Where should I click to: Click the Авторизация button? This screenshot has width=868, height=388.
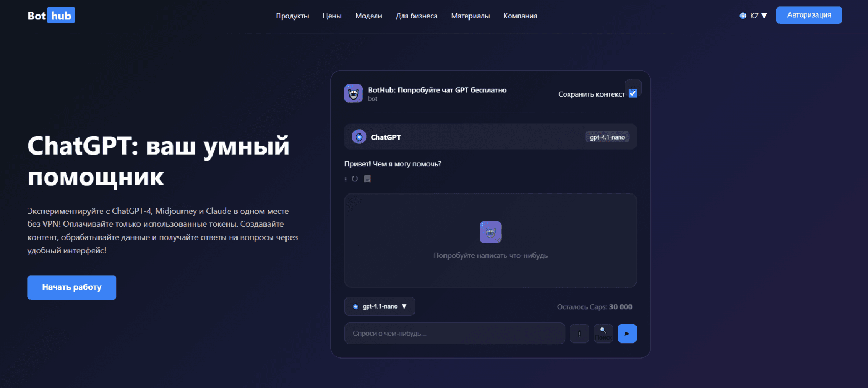pyautogui.click(x=808, y=14)
